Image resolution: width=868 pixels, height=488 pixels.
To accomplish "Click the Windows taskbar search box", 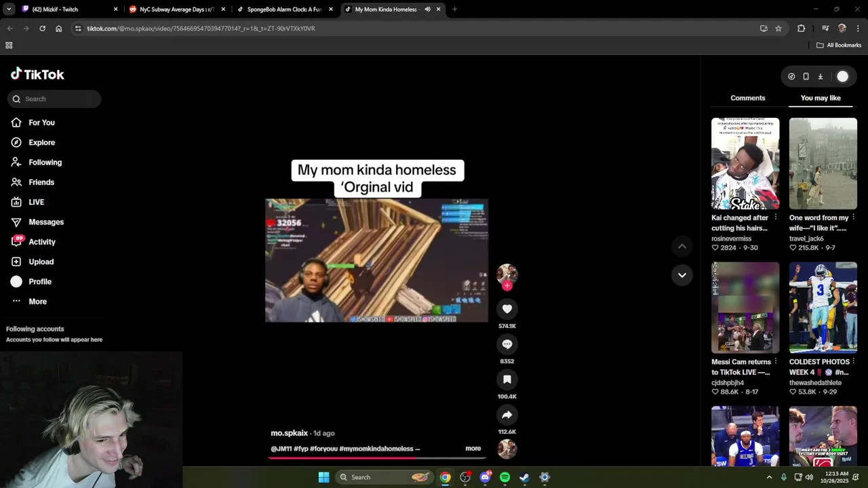I will point(384,477).
